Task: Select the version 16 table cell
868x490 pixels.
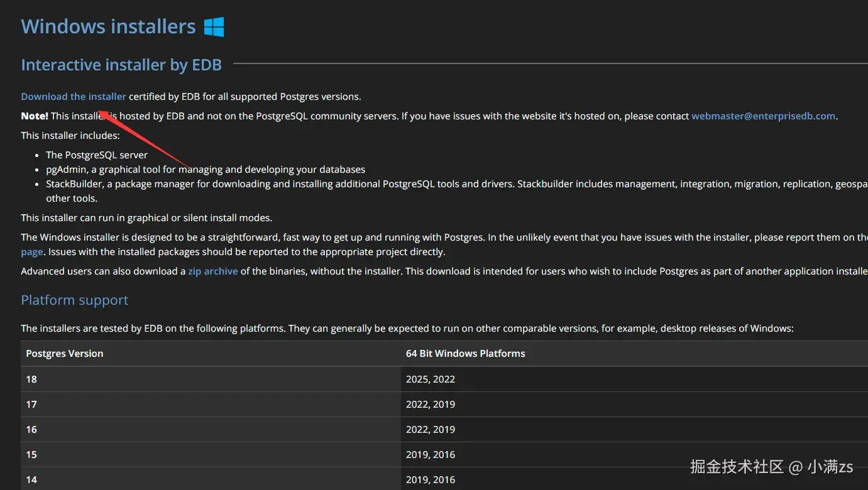Action: click(31, 430)
